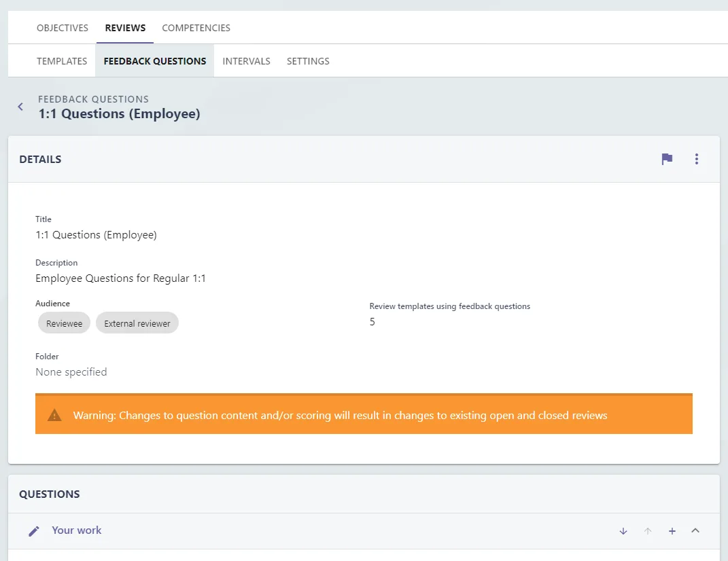Move Your work section down with arrow
The image size is (728, 561).
point(623,531)
